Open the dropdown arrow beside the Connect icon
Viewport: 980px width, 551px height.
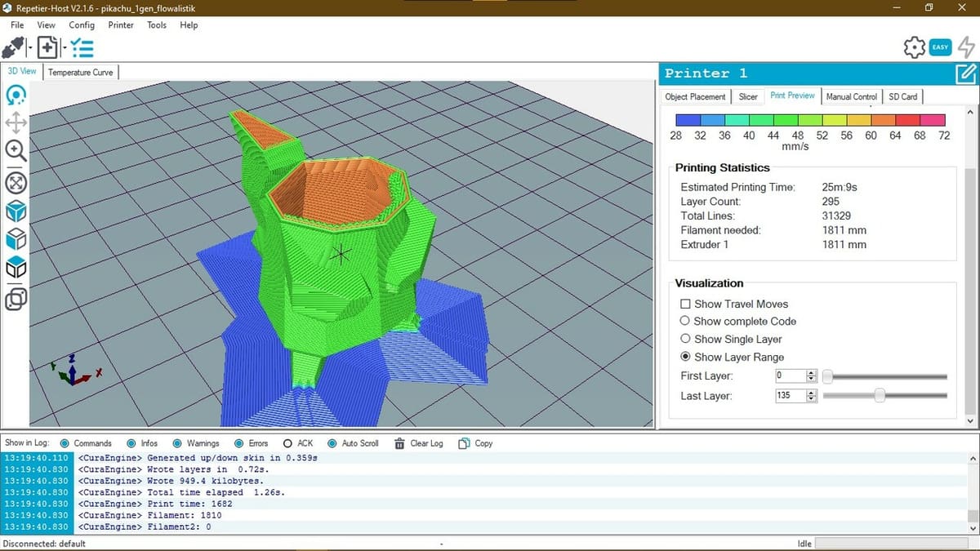29,48
